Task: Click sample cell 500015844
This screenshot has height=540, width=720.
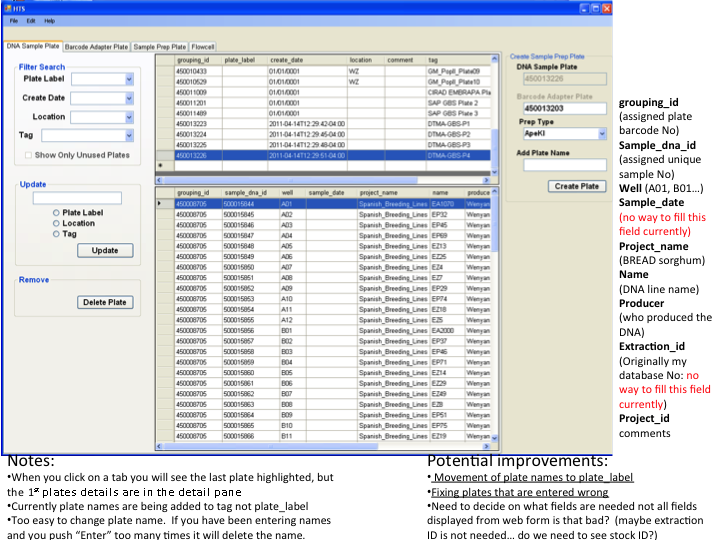Action: (x=251, y=204)
